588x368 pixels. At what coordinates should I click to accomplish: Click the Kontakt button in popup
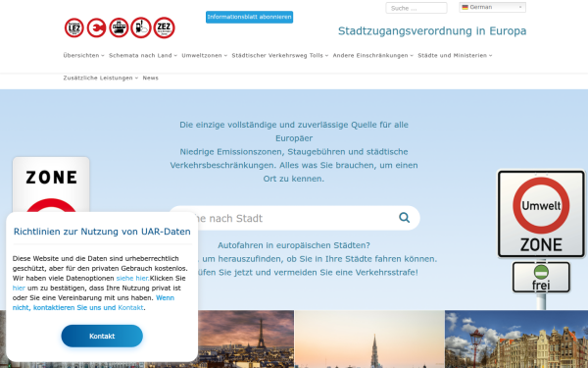(x=102, y=336)
